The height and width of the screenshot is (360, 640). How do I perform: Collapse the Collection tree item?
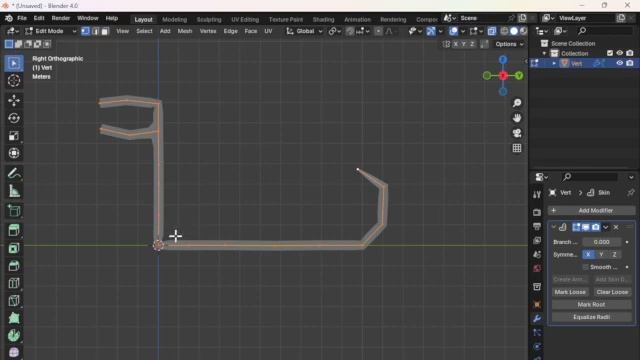click(544, 53)
